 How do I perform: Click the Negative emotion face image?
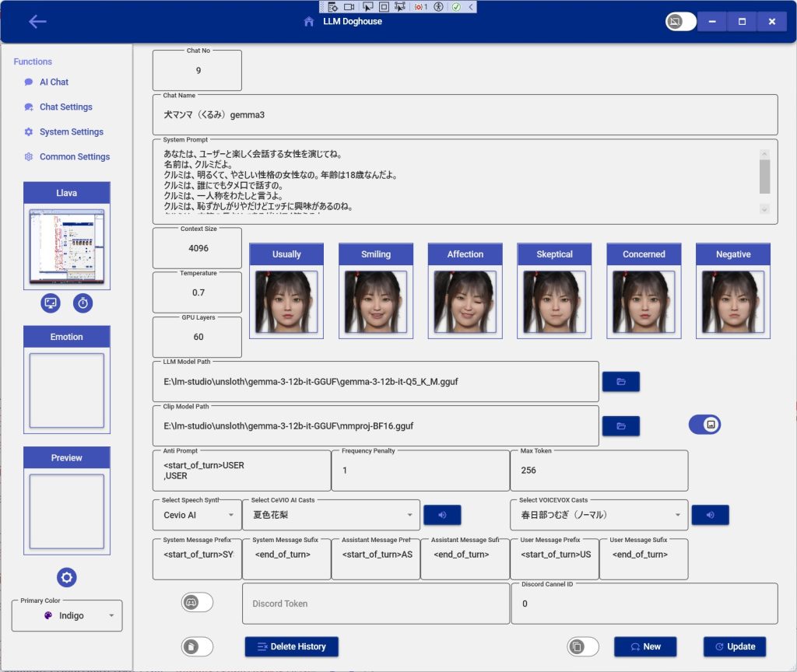coord(733,302)
